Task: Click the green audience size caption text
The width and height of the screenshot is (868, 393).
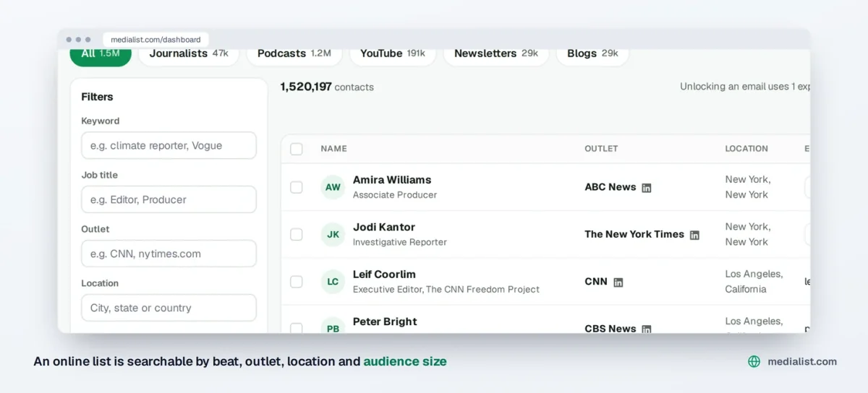Action: coord(405,361)
